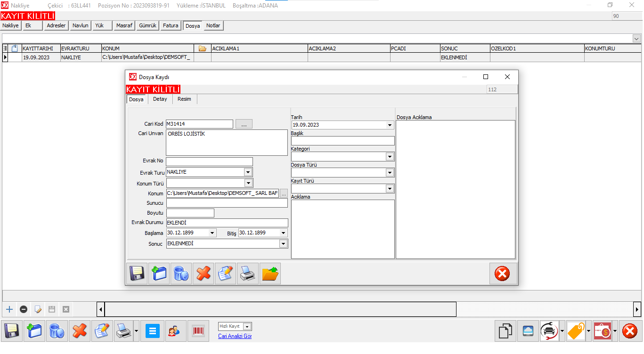Click the cloud drive icon

click(x=528, y=331)
